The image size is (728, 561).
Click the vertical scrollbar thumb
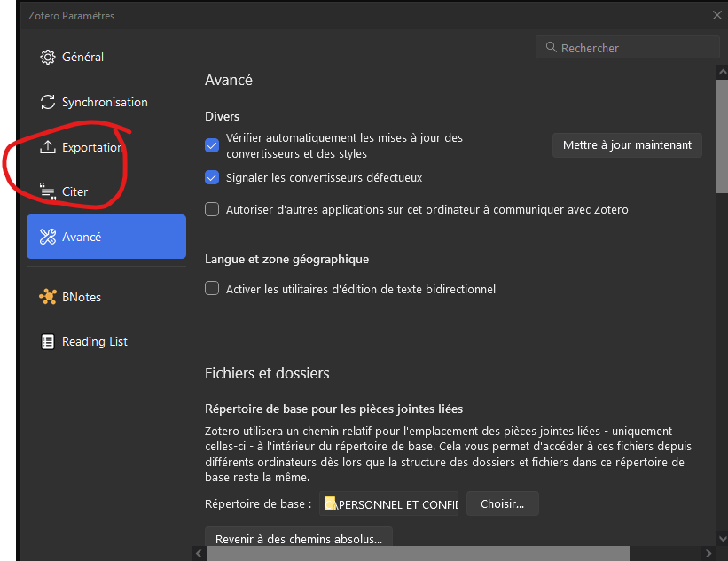[722, 136]
